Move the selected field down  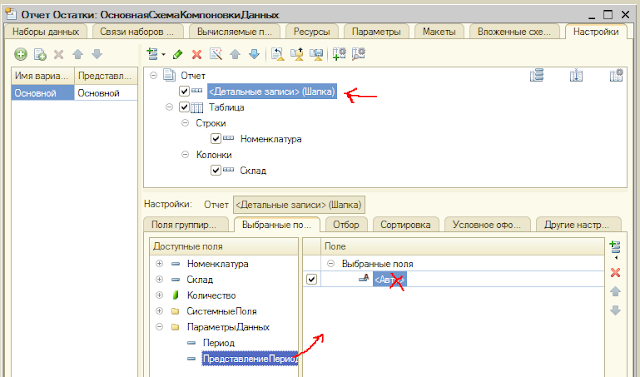(x=615, y=310)
